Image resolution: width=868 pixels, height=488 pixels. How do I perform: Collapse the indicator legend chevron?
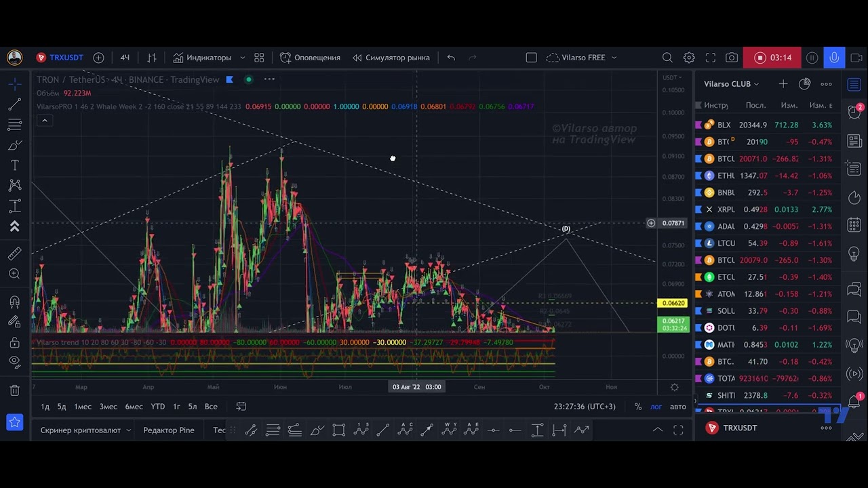(x=45, y=121)
